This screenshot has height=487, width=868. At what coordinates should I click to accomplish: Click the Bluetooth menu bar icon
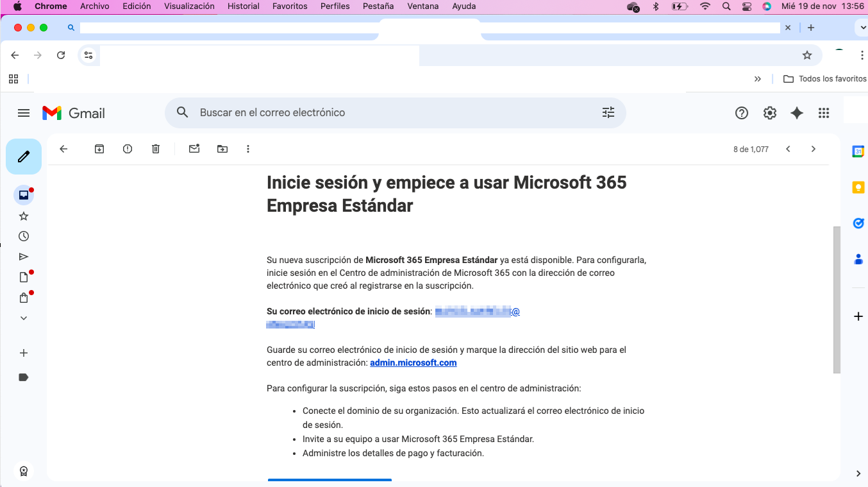(656, 6)
